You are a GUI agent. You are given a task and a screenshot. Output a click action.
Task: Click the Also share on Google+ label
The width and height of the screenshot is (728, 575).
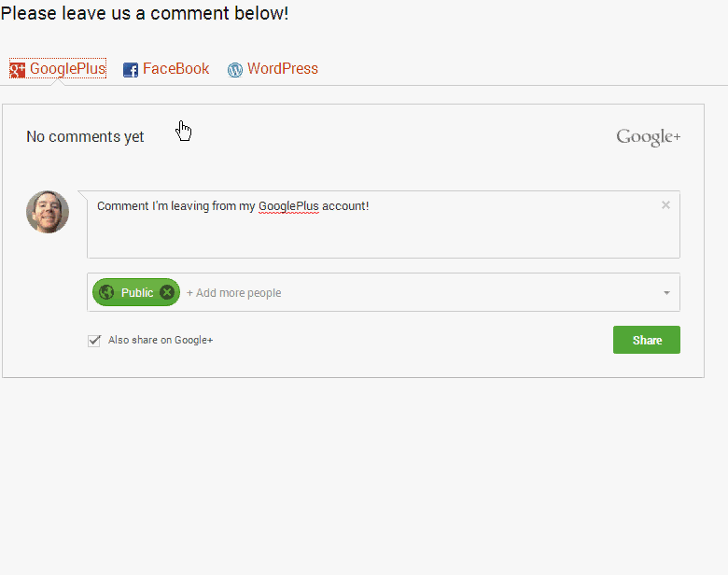(x=161, y=341)
